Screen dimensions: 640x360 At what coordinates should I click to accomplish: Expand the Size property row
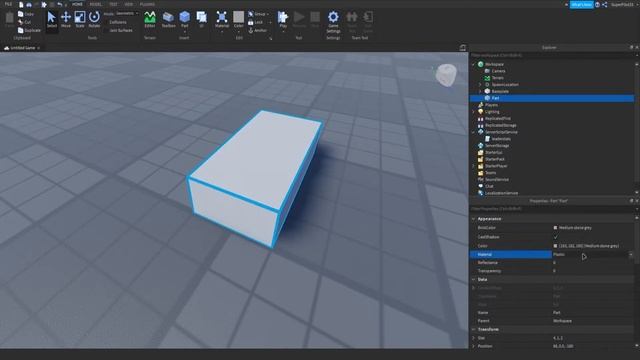point(473,338)
